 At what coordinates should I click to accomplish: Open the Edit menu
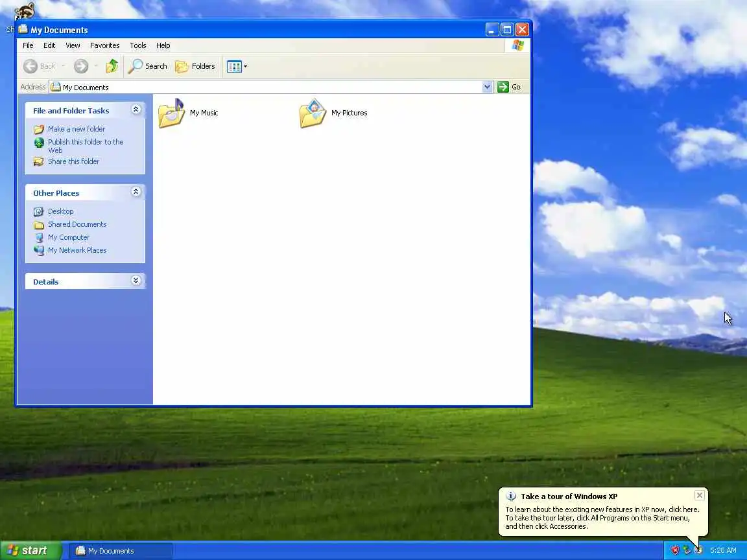[x=49, y=46]
